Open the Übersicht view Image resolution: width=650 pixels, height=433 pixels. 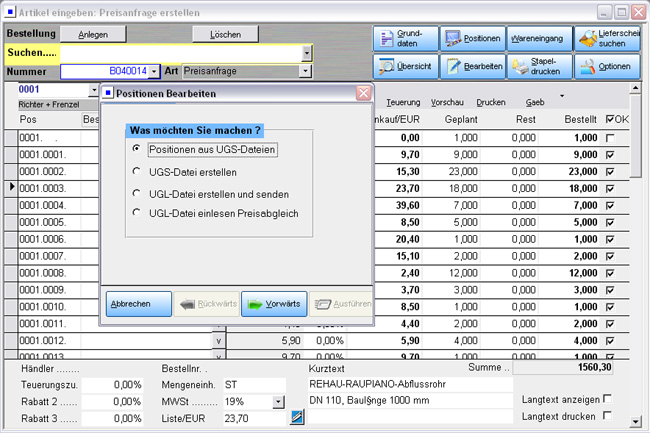coord(405,66)
